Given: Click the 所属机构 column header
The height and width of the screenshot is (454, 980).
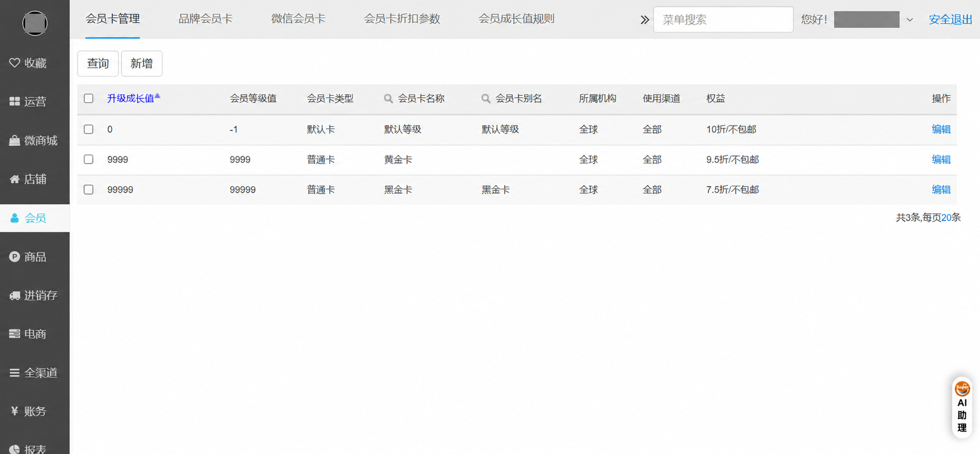Looking at the screenshot, I should [598, 98].
